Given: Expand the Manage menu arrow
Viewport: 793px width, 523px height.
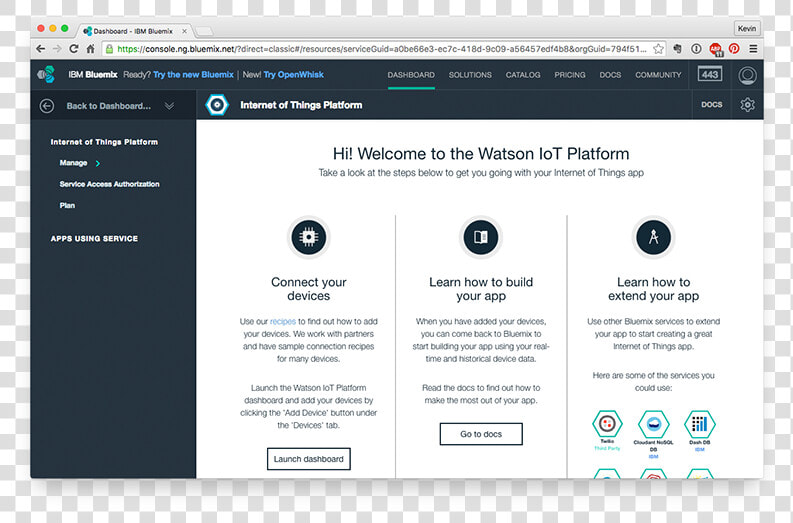Looking at the screenshot, I should click(x=98, y=163).
